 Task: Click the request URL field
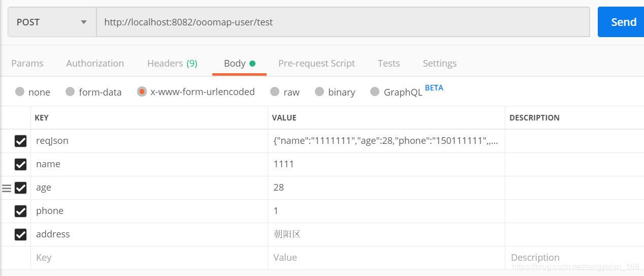[x=343, y=22]
